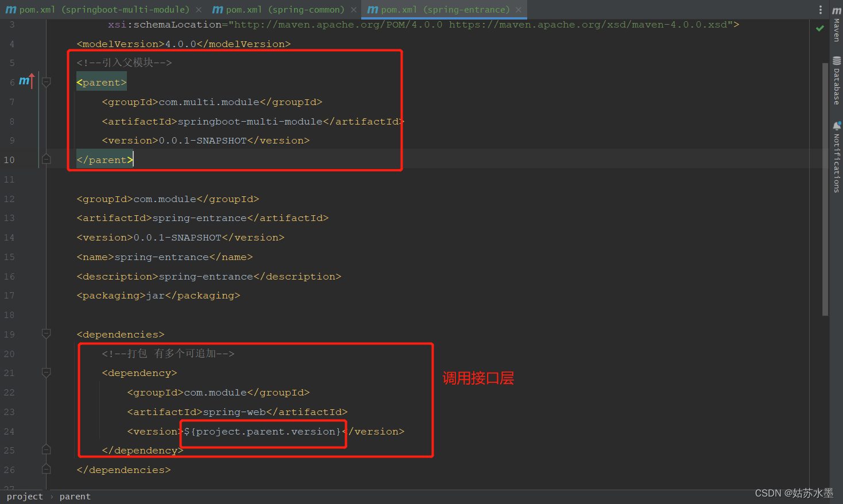Screen dimensions: 843x504
Task: Close the spring-entrance pom.xml tab
Action: [x=519, y=10]
